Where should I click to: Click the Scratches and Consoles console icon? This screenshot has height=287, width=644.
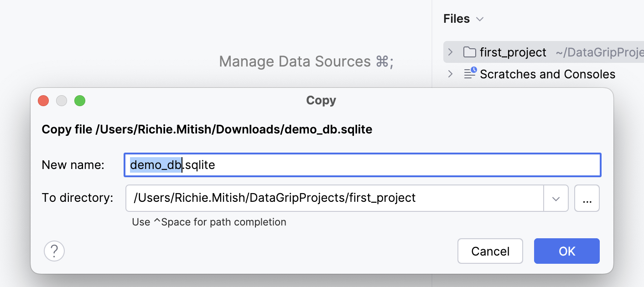click(x=469, y=74)
